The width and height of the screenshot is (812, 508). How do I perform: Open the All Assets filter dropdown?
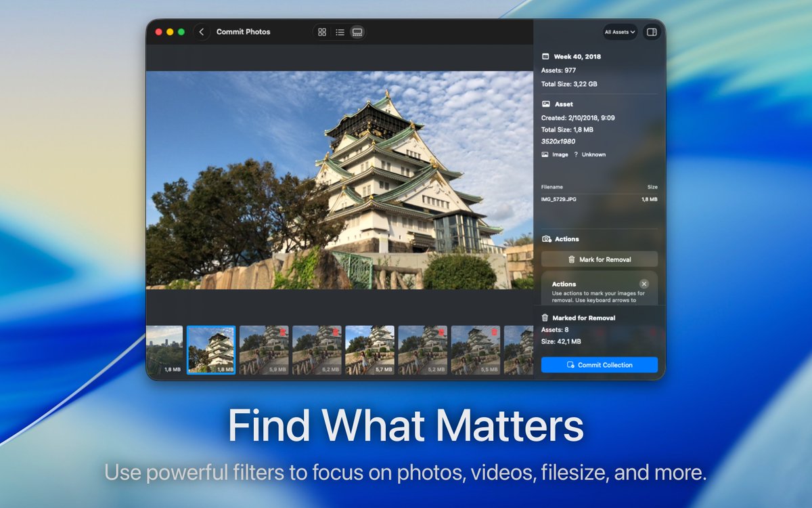click(620, 32)
